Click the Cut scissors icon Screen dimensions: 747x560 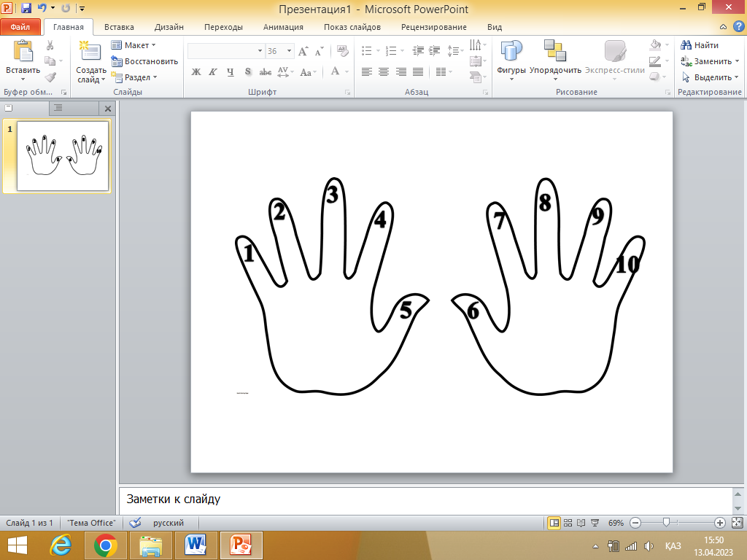click(50, 45)
